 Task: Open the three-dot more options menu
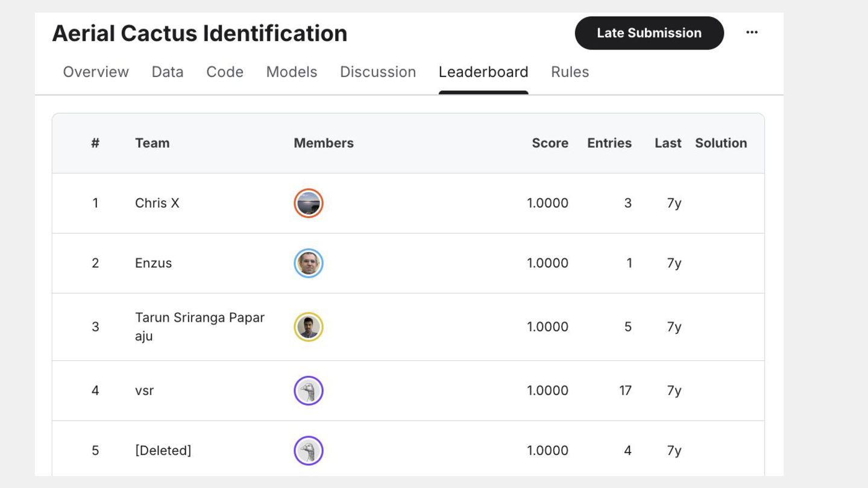coord(752,33)
